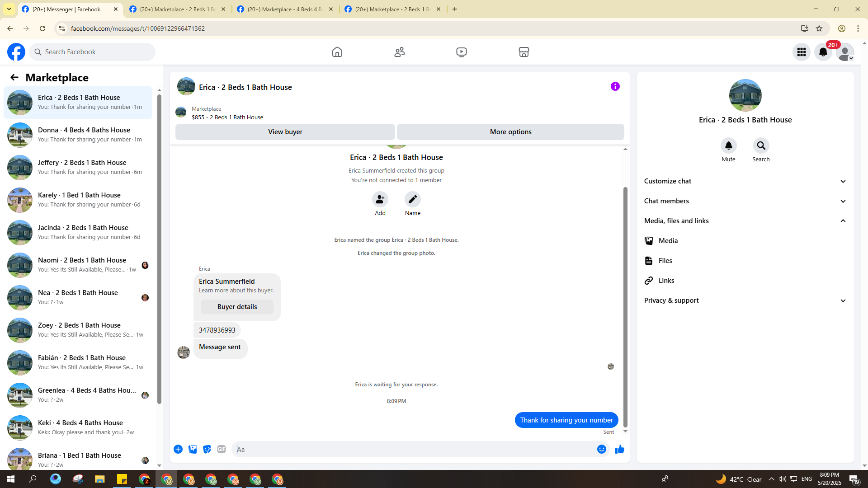Open the Marketplace storefront icon in top nav
The image size is (868, 488).
[524, 52]
